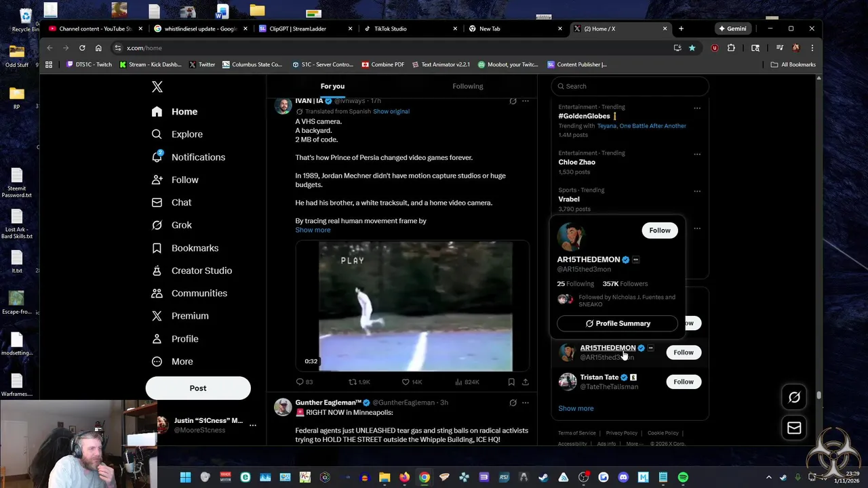The height and width of the screenshot is (488, 868).
Task: Open Gemini button in Chrome title bar
Action: pos(733,28)
